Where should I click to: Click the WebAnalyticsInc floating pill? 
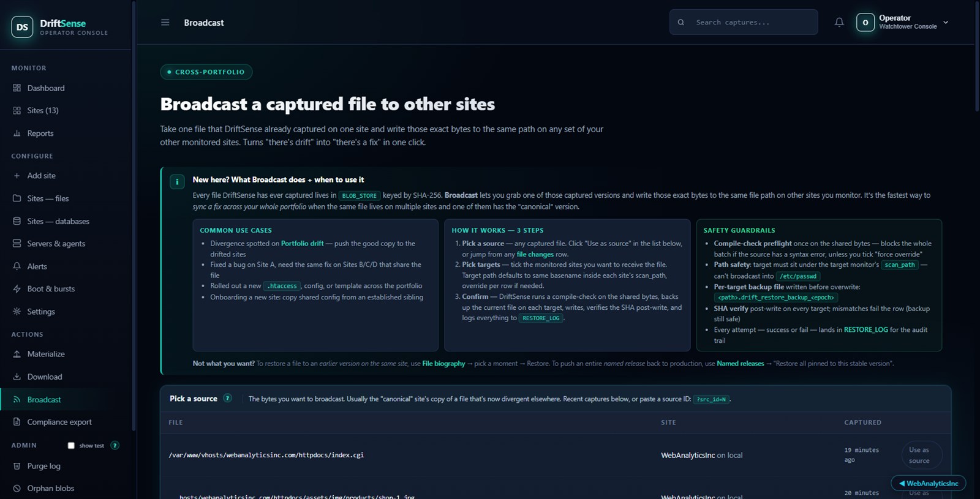point(928,484)
